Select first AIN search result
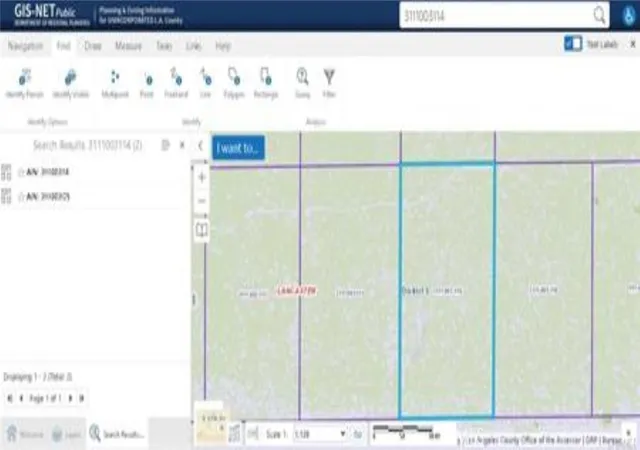 click(48, 172)
